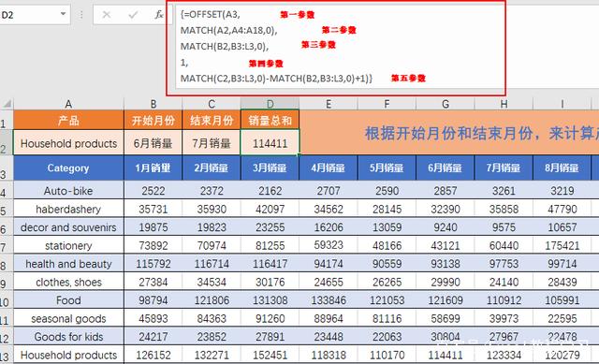Click cell value 116714 for health and beauty
The height and width of the screenshot is (364, 599).
pyautogui.click(x=212, y=264)
